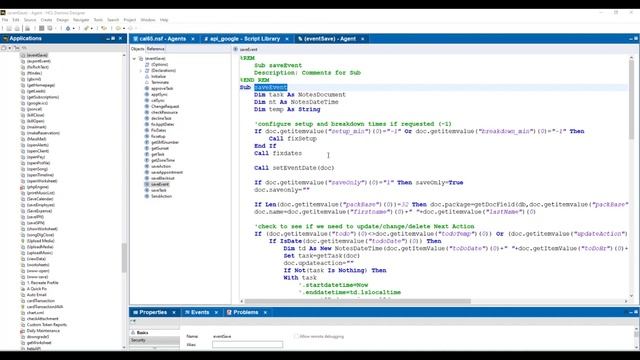Select Initialize in objects tree
The image size is (640, 360).
click(x=158, y=76)
